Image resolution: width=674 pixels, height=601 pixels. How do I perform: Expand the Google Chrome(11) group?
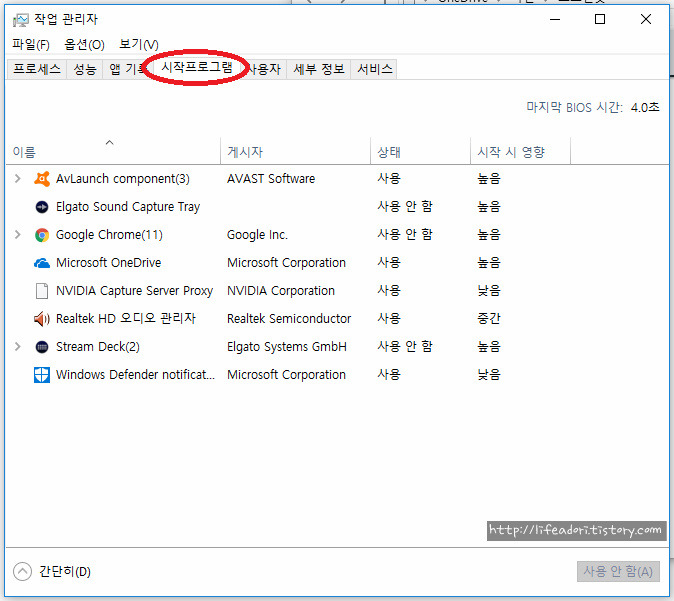click(18, 234)
